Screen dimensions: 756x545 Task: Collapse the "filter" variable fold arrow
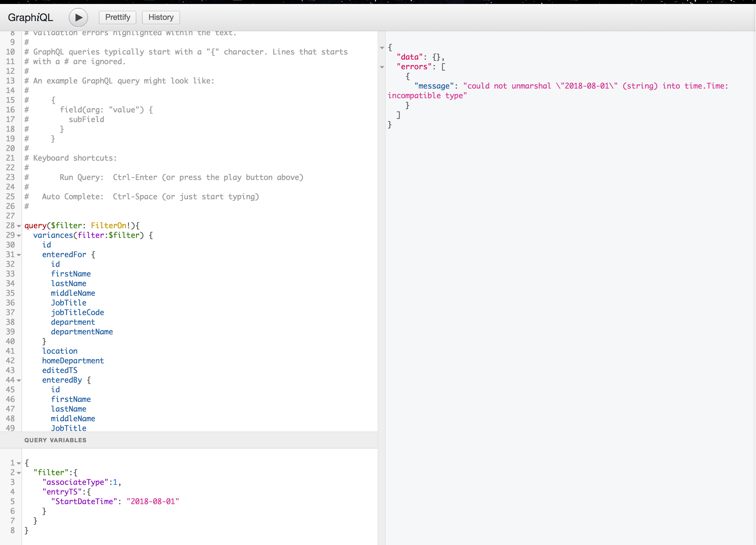click(19, 473)
